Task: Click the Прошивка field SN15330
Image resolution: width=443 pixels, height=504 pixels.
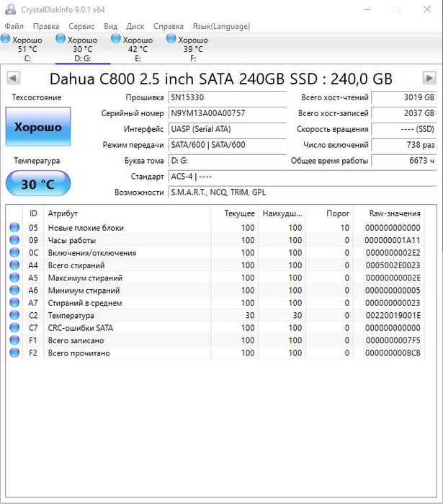Action: [228, 97]
